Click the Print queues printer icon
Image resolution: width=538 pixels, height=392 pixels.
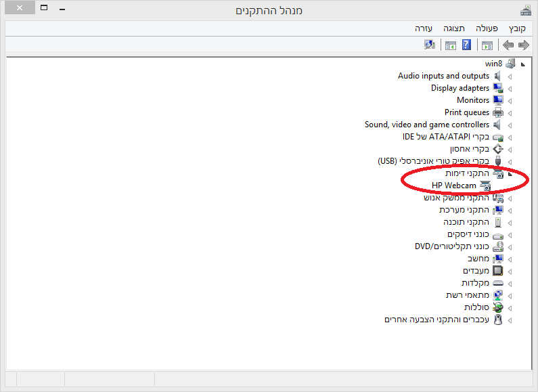point(498,112)
